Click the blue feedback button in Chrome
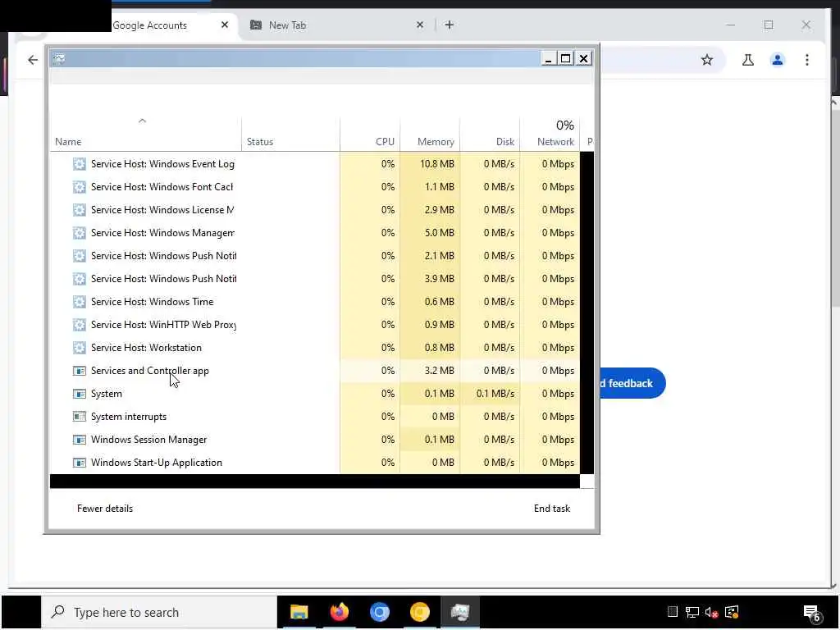 point(631,384)
